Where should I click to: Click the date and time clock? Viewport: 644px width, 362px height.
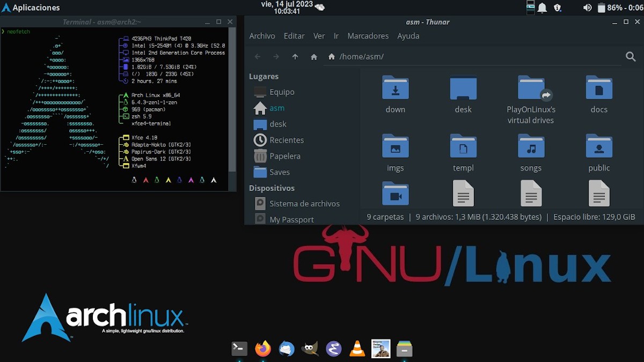click(287, 7)
